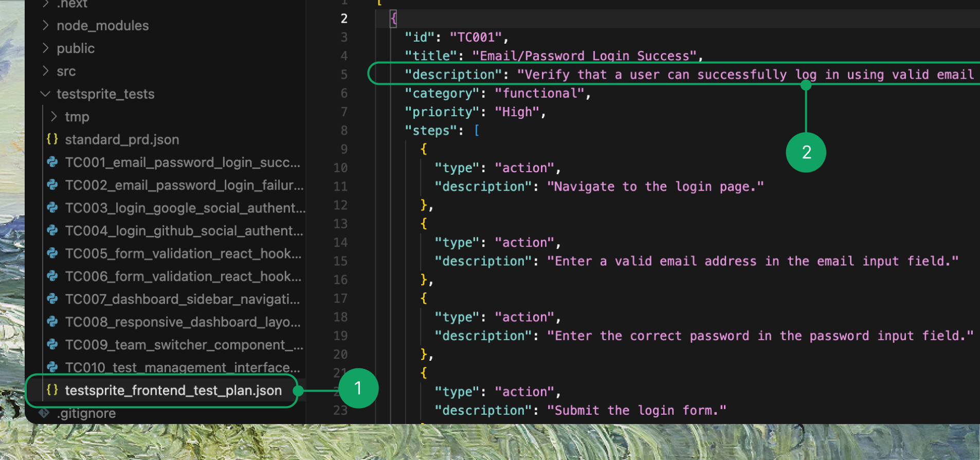
Task: Expand the node_modules folder chevron
Action: click(46, 25)
